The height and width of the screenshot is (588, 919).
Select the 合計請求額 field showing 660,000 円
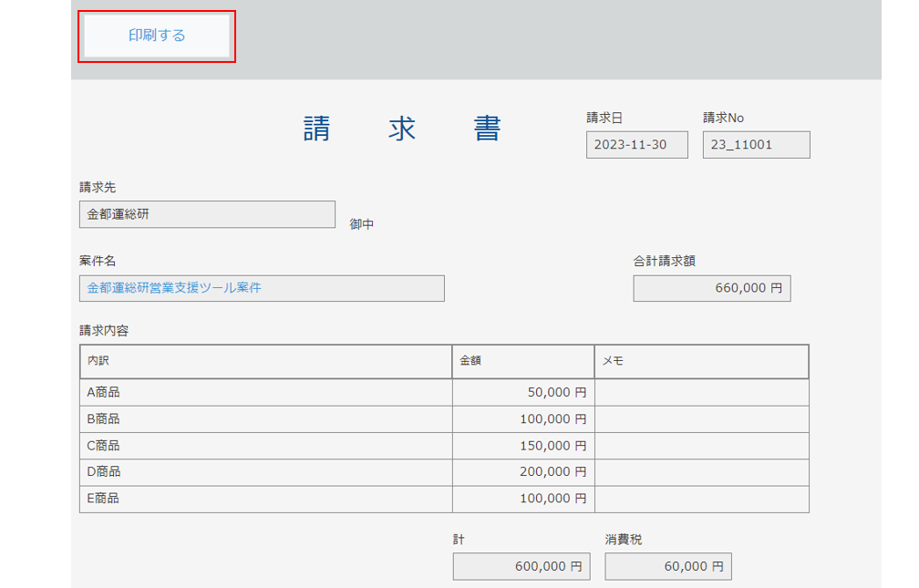click(711, 288)
